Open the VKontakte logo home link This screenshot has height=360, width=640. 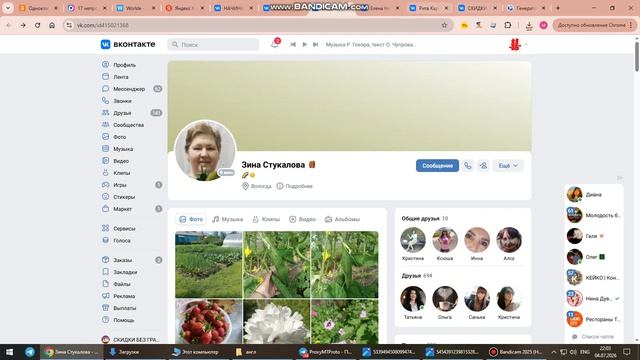tap(128, 44)
